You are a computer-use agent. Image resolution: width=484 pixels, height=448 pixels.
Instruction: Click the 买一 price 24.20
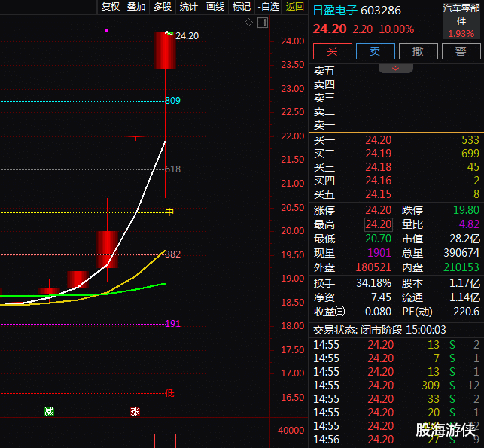[379, 140]
